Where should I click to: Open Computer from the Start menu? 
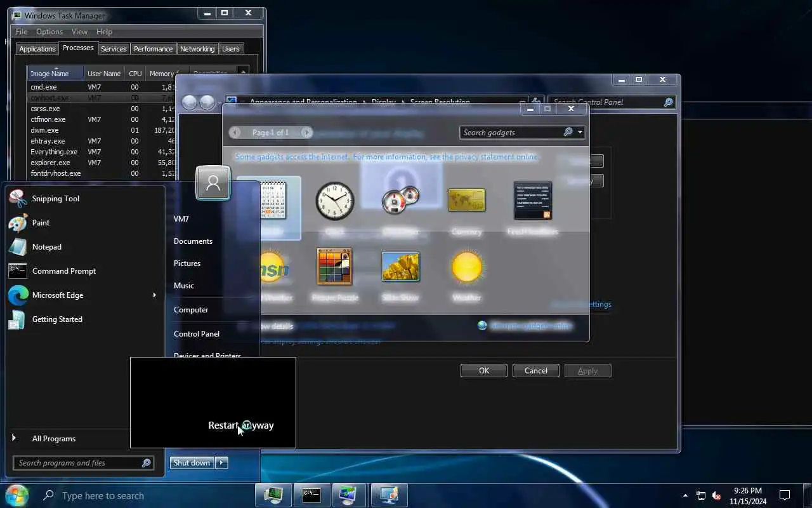[x=191, y=310]
